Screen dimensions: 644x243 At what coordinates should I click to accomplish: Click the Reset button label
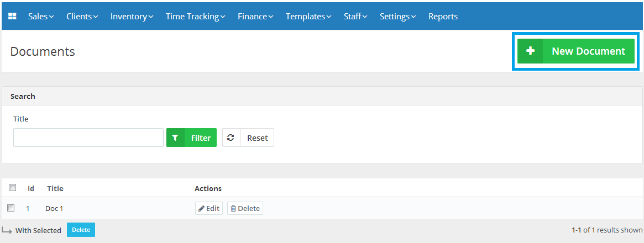point(257,138)
